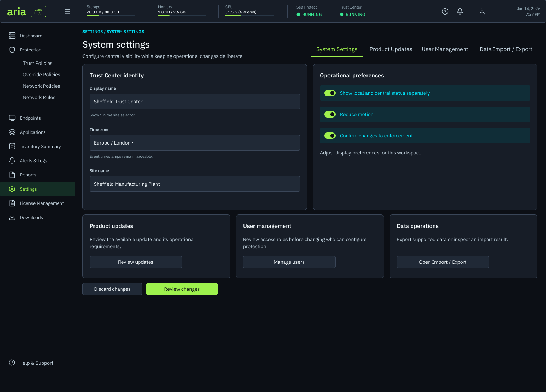The image size is (546, 392).
Task: Select License Management label in sidebar
Action: (x=42, y=203)
